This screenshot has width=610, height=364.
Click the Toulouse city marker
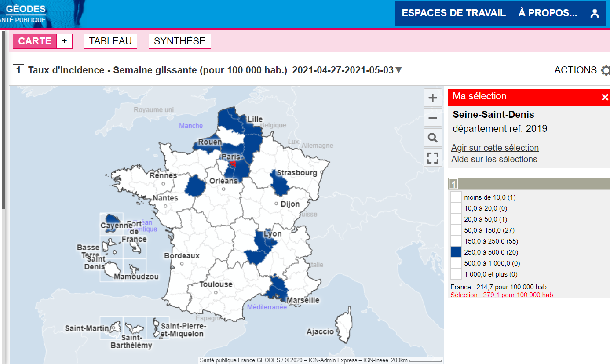216,292
